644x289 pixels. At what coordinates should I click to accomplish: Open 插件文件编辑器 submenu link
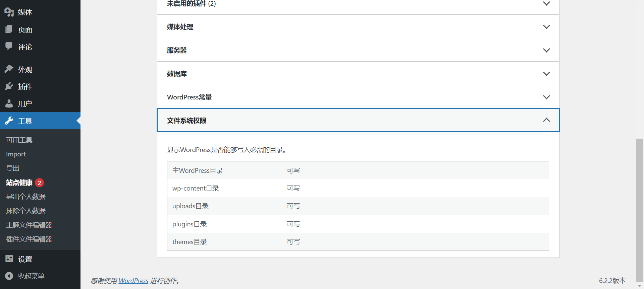click(x=29, y=239)
